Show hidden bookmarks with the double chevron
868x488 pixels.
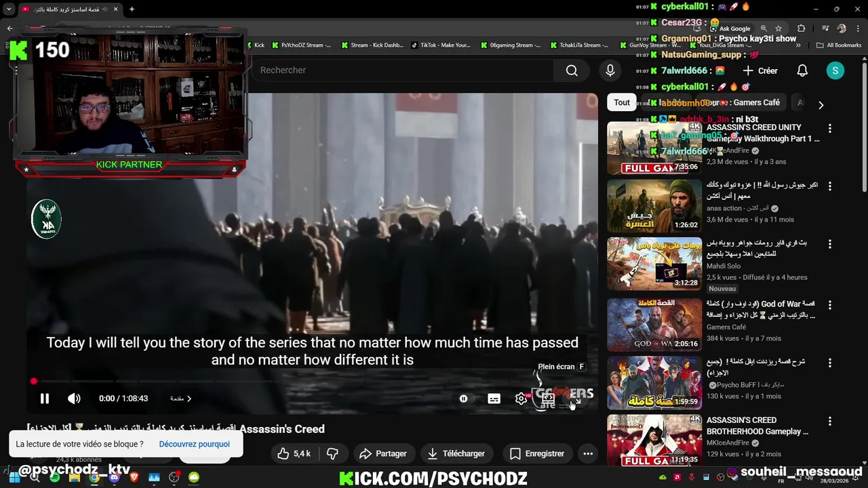tap(799, 45)
